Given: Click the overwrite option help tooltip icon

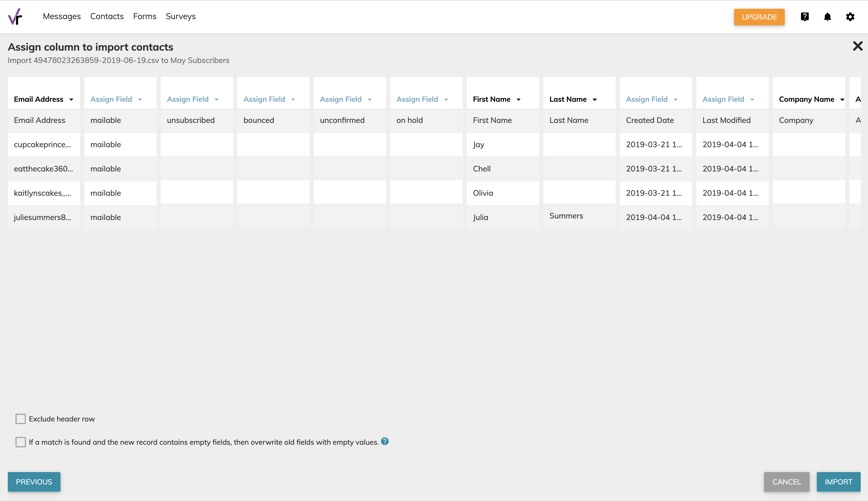Looking at the screenshot, I should click(x=385, y=441).
